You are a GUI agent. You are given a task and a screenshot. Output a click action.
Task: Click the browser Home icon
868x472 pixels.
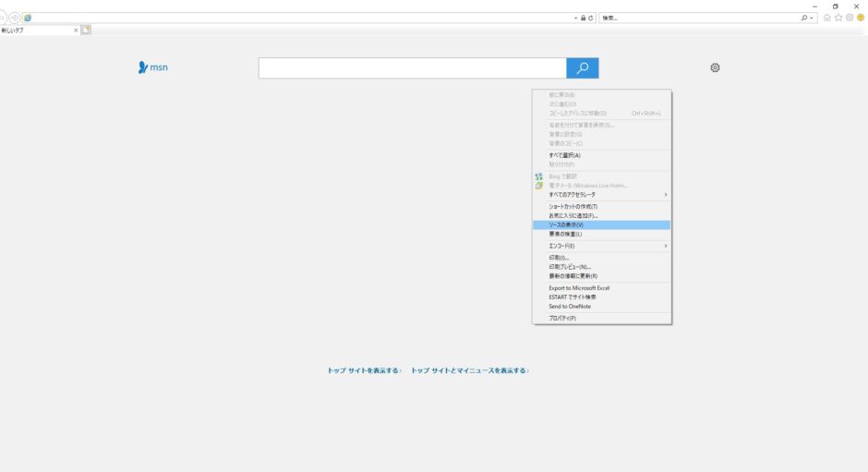pyautogui.click(x=827, y=18)
